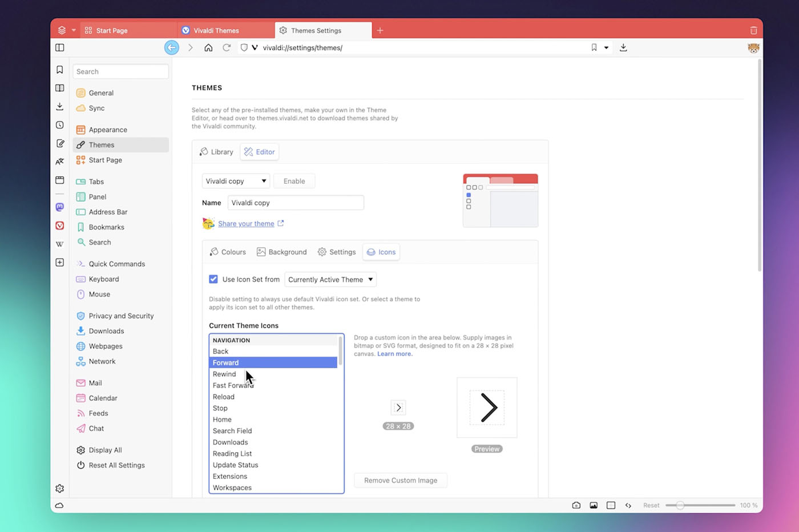Open the Downloads icon in the toolbar
The width and height of the screenshot is (799, 532).
(623, 48)
